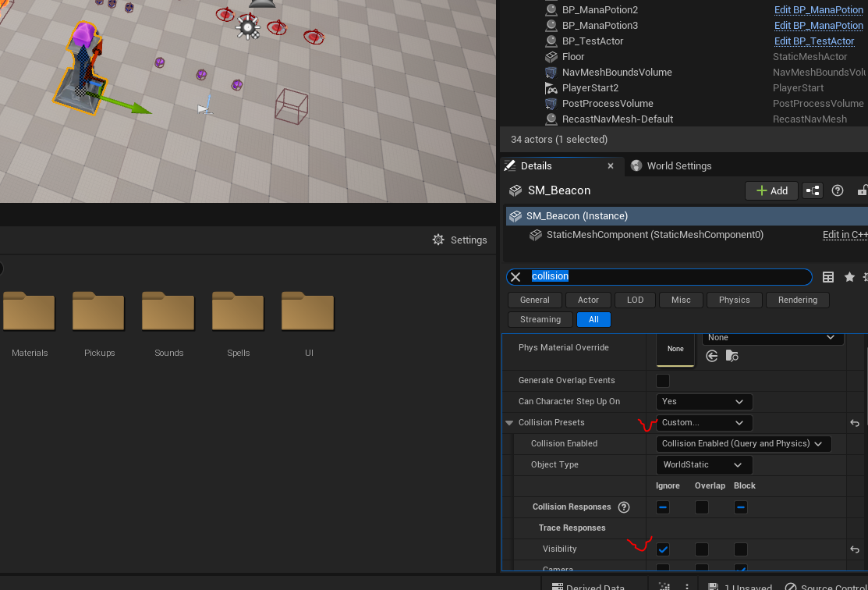Open the property matrix table icon
This screenshot has height=590, width=868.
(827, 277)
